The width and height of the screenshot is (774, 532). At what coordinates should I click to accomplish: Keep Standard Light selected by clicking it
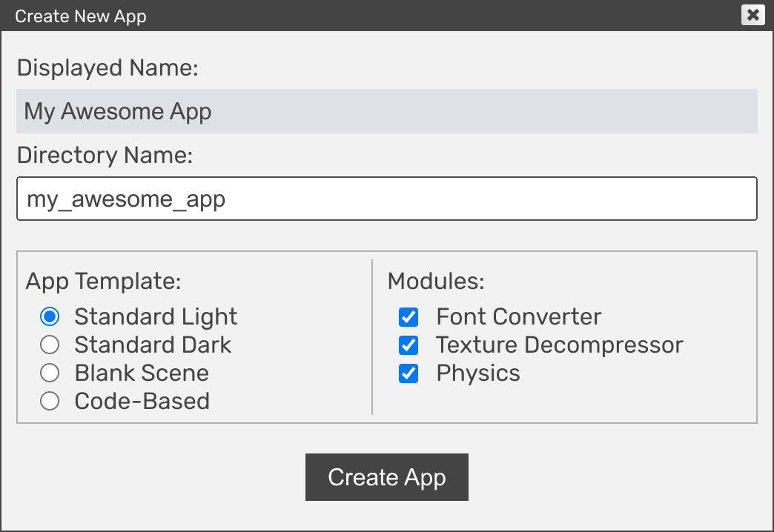click(x=49, y=316)
